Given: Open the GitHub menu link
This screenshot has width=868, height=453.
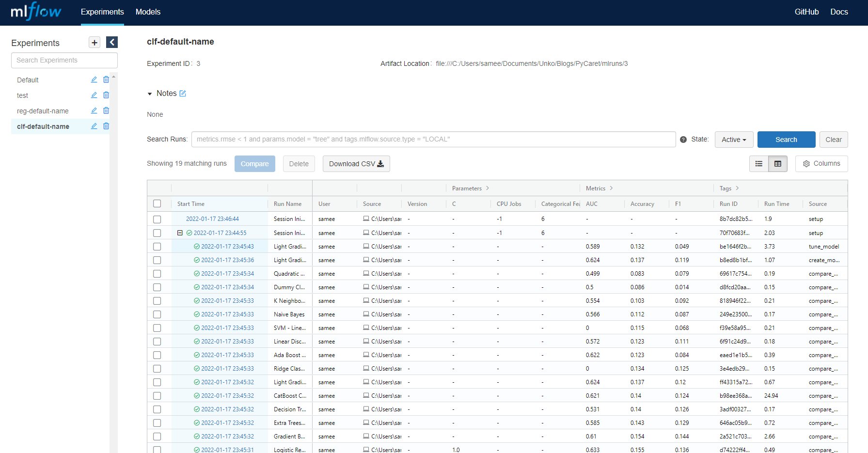Looking at the screenshot, I should [x=806, y=12].
